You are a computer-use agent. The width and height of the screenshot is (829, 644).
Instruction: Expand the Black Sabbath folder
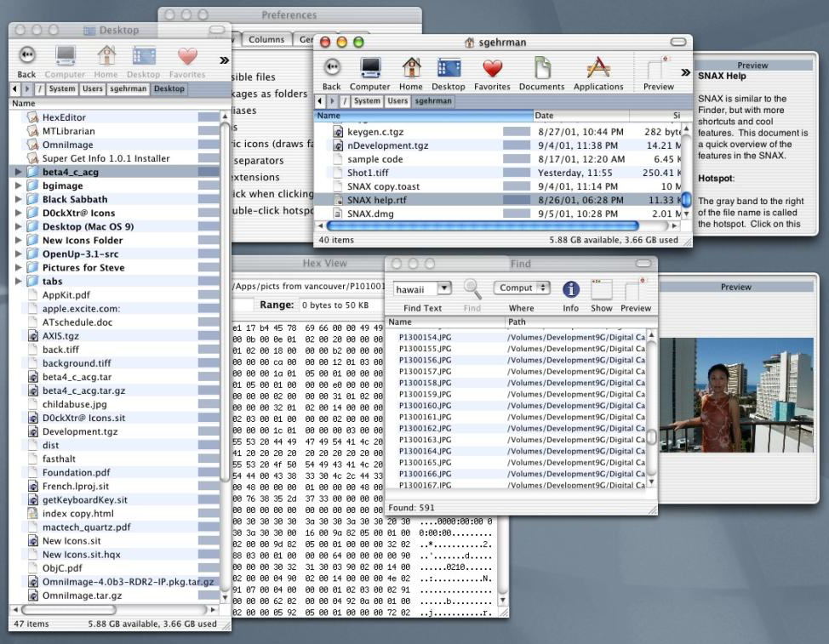(x=19, y=199)
